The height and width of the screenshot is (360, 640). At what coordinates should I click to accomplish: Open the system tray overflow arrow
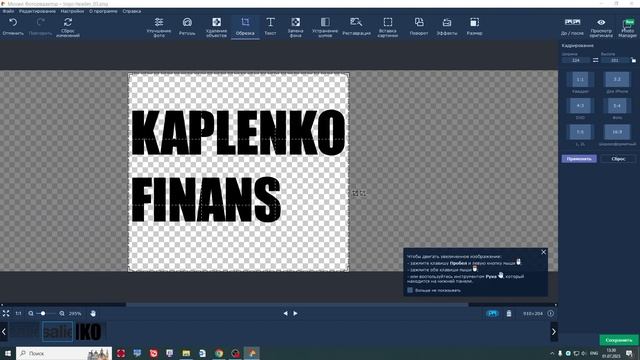pyautogui.click(x=552, y=353)
